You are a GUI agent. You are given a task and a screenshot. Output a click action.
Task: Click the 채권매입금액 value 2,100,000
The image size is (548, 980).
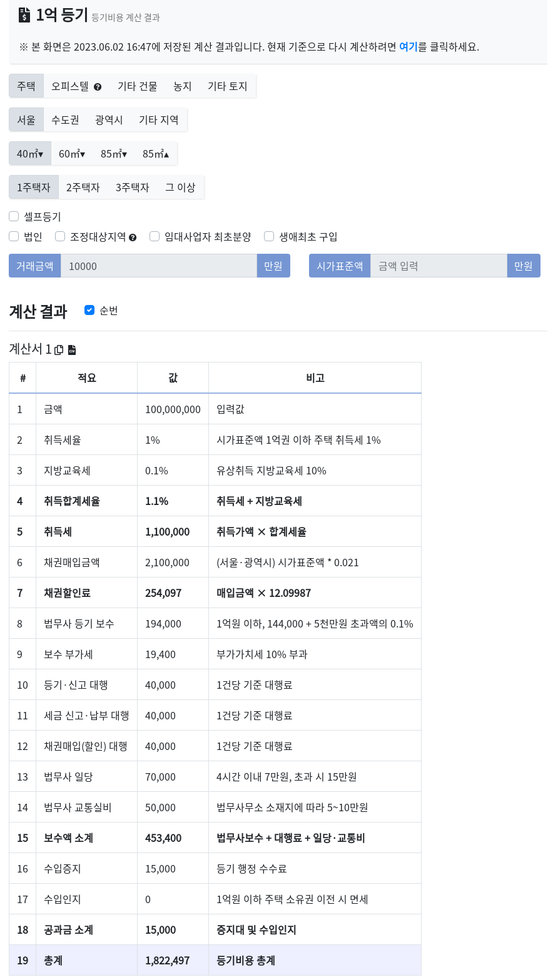168,562
